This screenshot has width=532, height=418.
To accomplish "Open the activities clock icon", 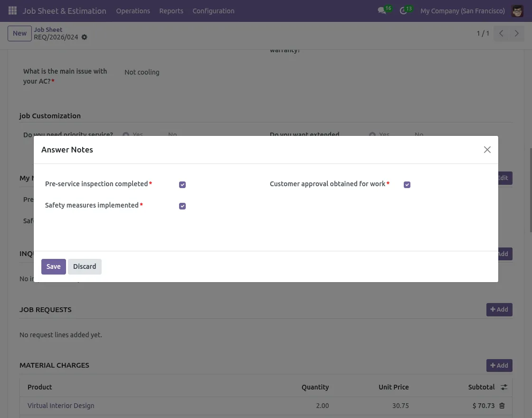I will (x=403, y=10).
